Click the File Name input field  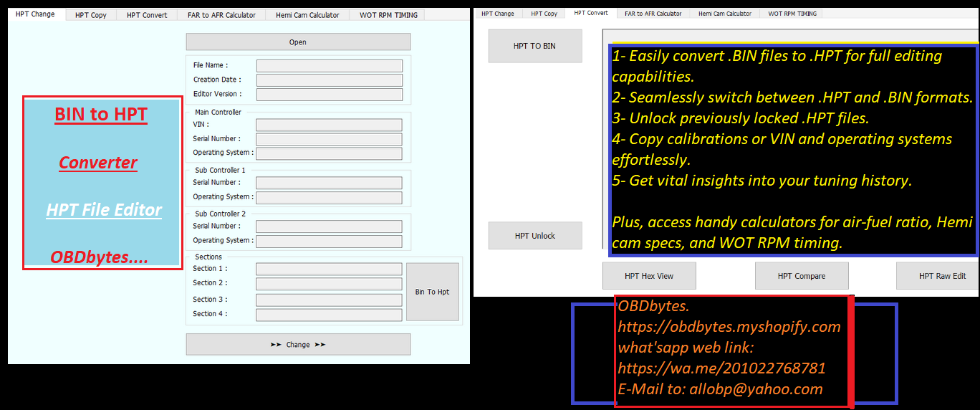330,66
